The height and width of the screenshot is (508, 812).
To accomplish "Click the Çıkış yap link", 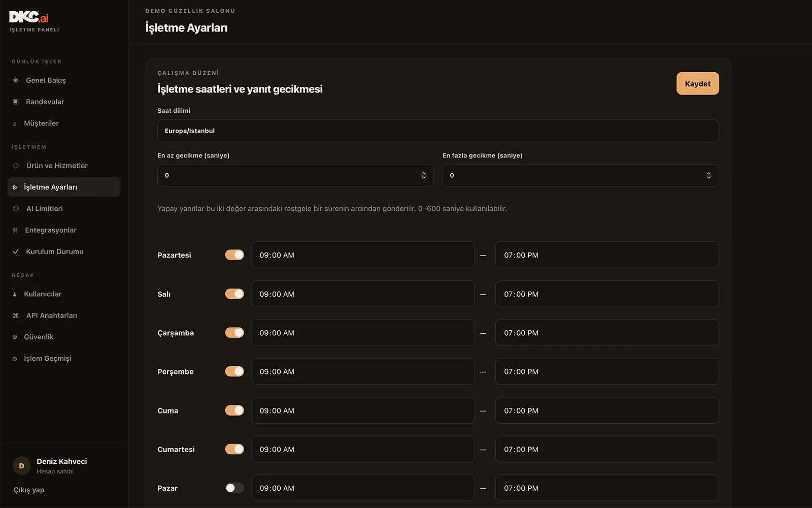I will [x=29, y=490].
